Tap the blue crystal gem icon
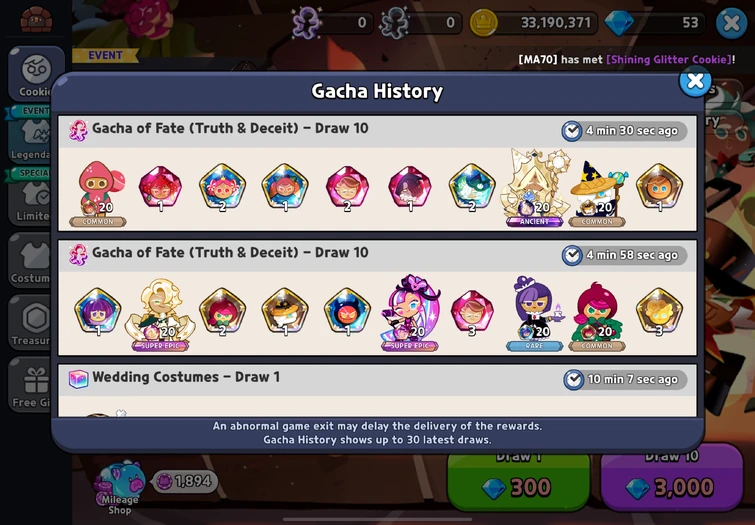The height and width of the screenshot is (525, 755). [x=618, y=23]
